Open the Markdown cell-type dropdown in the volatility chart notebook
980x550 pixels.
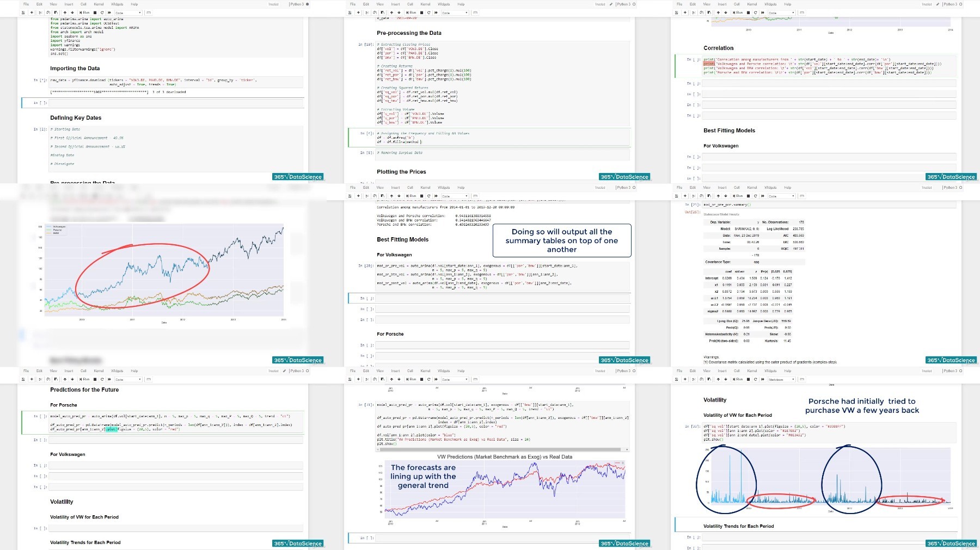(x=782, y=379)
